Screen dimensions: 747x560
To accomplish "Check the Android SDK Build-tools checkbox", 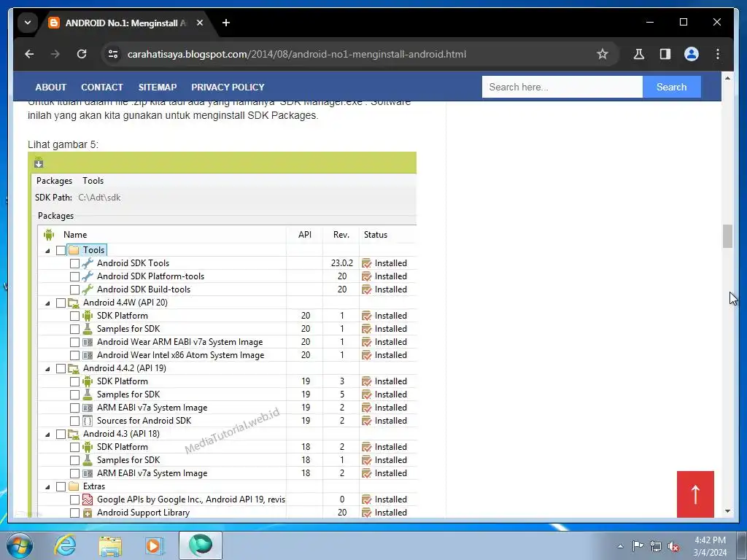I will (x=74, y=289).
